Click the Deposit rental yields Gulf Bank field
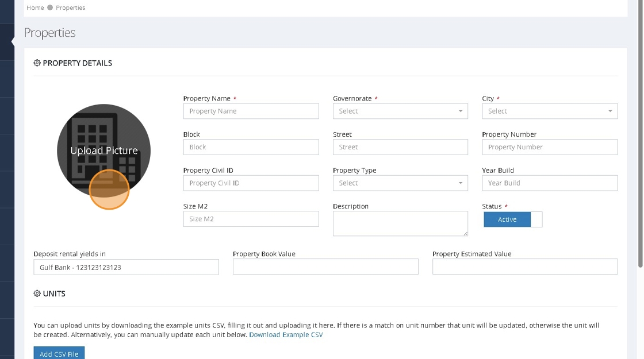The image size is (644, 359). 126,267
